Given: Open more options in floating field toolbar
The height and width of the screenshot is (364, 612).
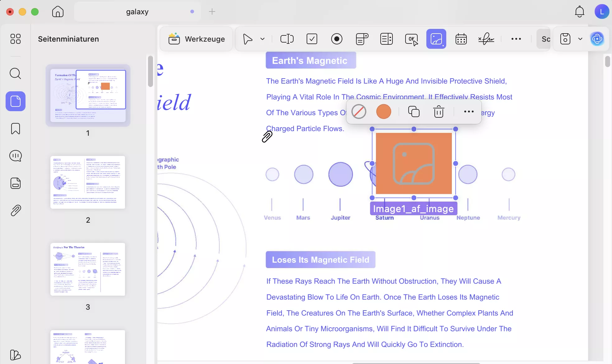Looking at the screenshot, I should tap(469, 111).
